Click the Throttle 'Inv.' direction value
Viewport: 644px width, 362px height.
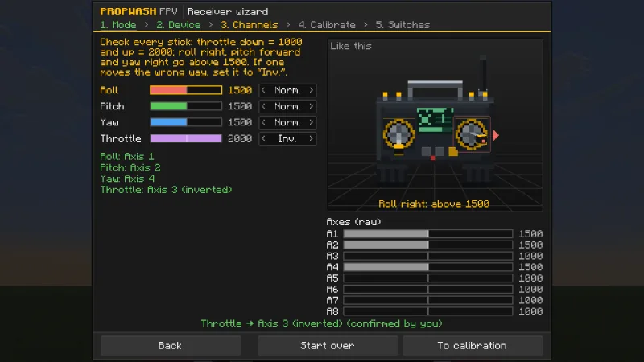point(287,138)
